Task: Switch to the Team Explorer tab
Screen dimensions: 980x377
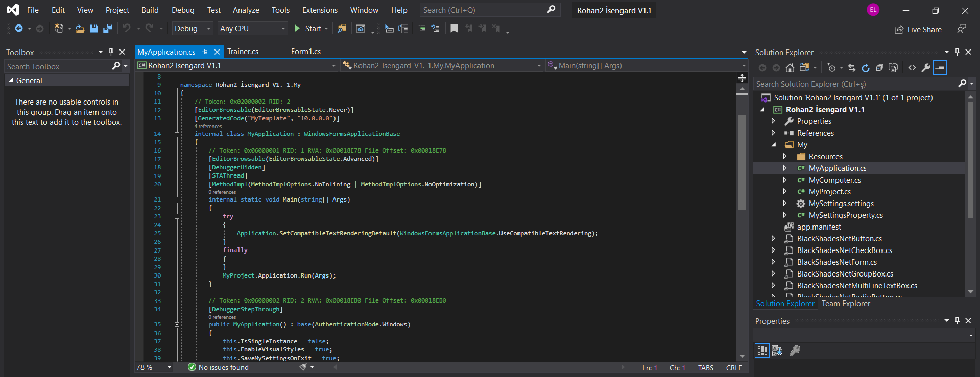Action: 846,304
